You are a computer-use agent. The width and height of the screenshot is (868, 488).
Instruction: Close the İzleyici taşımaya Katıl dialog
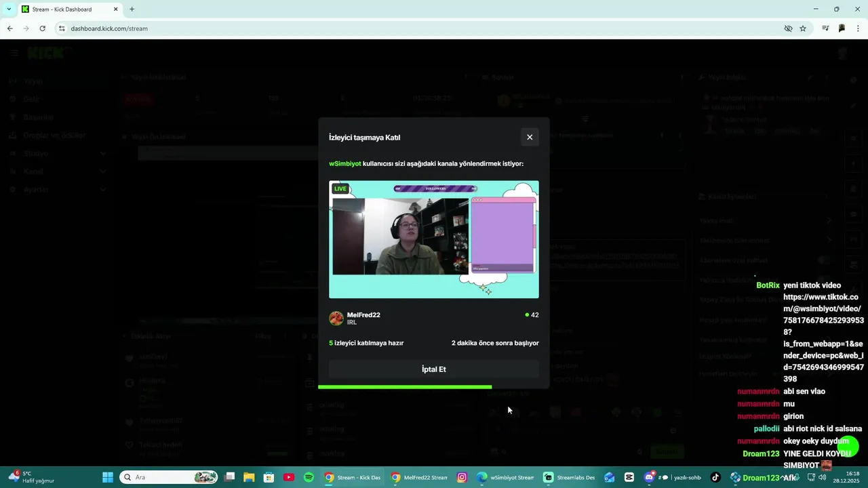[x=530, y=137]
